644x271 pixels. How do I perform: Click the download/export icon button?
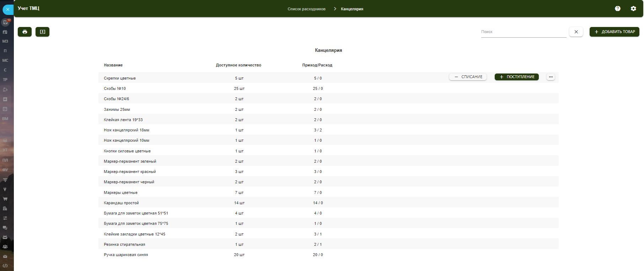[x=42, y=32]
